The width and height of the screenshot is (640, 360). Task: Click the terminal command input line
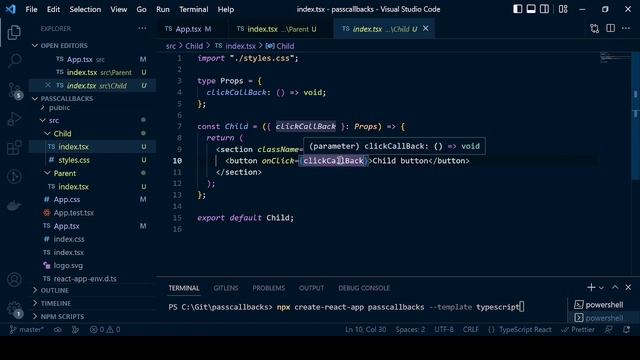[x=347, y=307]
